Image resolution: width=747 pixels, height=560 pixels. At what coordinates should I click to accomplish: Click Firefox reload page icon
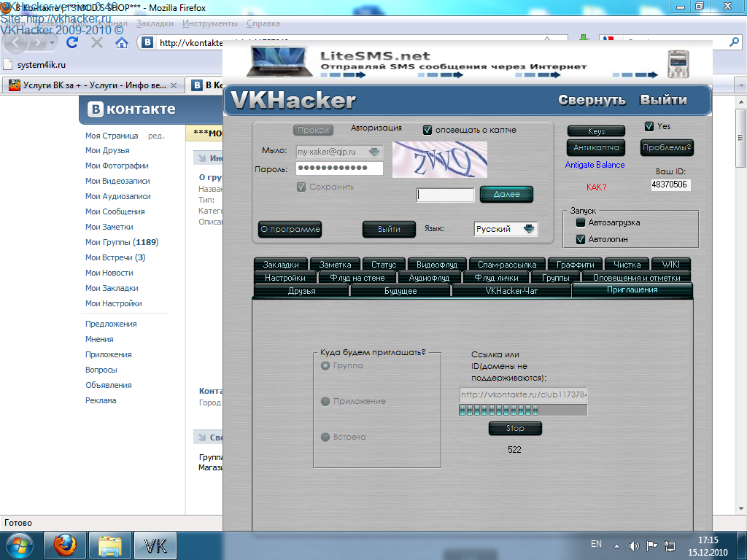[72, 43]
